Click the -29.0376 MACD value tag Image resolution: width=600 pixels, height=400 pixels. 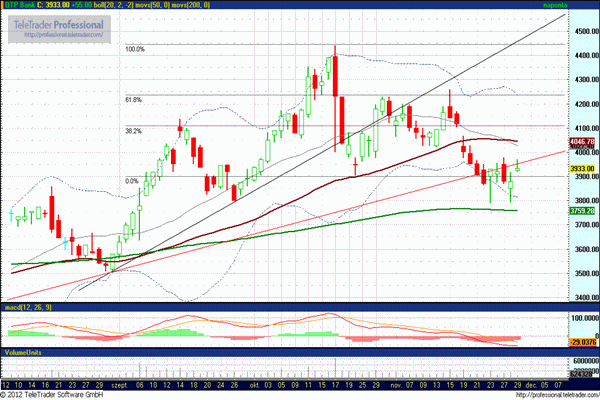582,342
